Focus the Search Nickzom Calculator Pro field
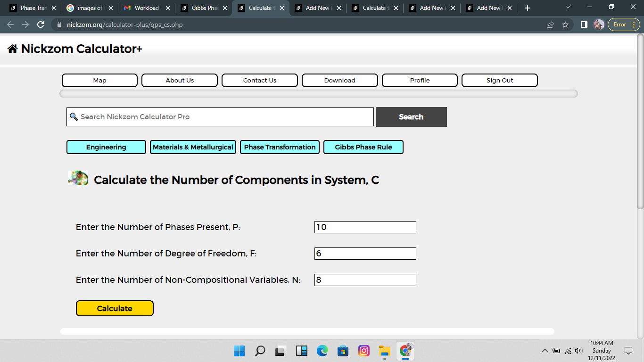 [220, 117]
